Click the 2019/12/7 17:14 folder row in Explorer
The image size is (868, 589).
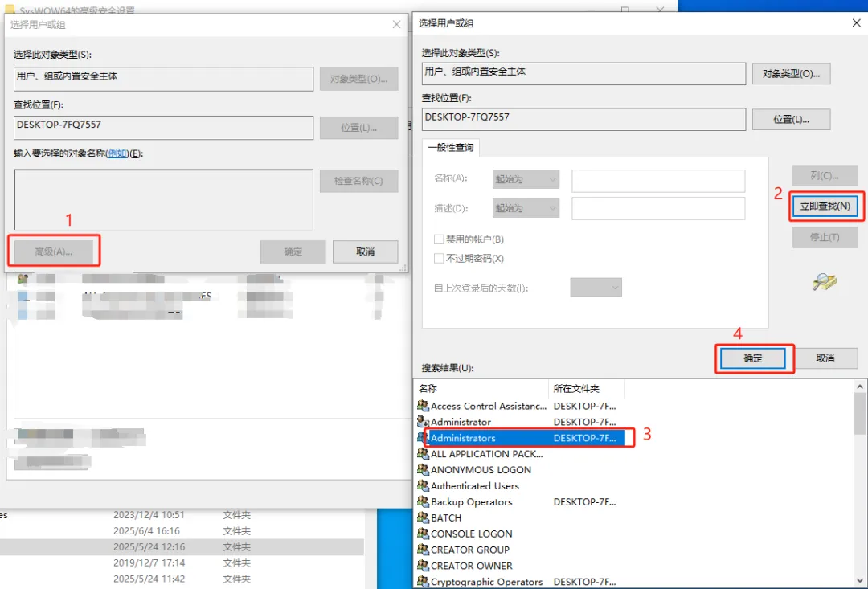[x=182, y=562]
